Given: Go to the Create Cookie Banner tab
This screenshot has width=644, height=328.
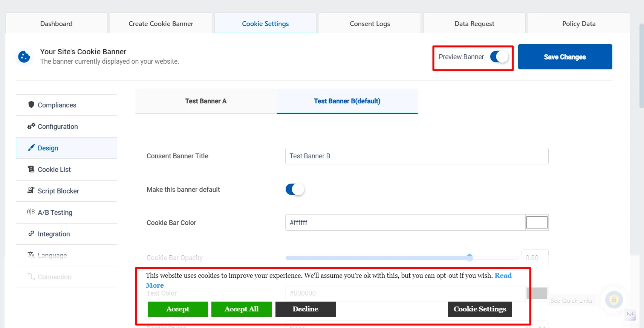Looking at the screenshot, I should (161, 23).
